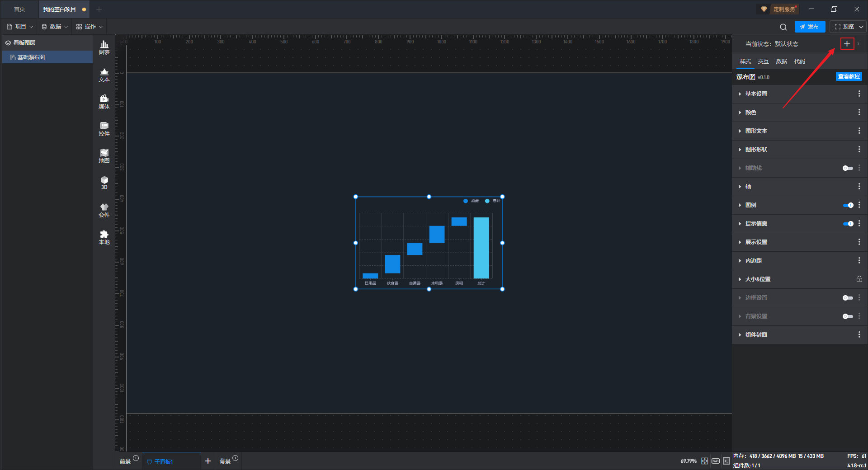Image resolution: width=868 pixels, height=470 pixels.
Task: Open the 预览 preview dropdown arrow
Action: pos(861,27)
